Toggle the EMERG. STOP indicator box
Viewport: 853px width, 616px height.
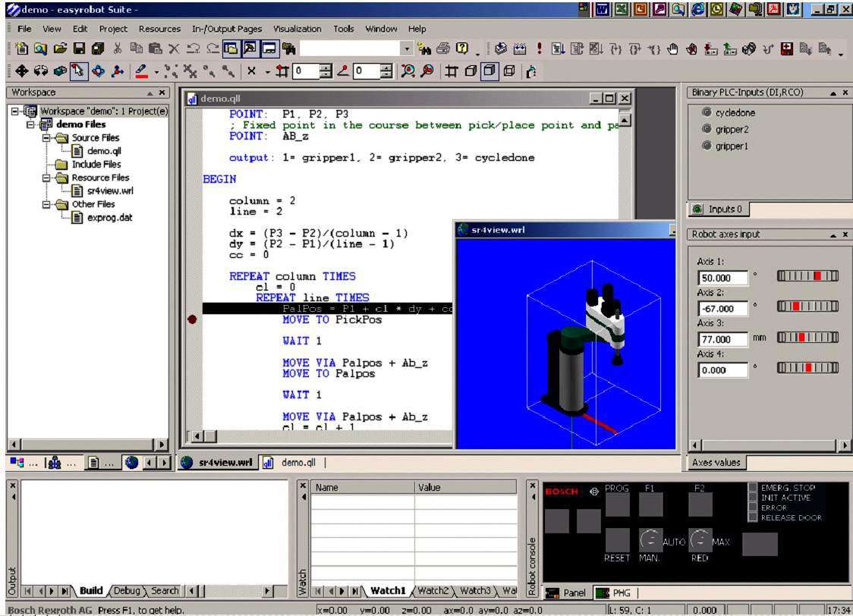coord(753,488)
